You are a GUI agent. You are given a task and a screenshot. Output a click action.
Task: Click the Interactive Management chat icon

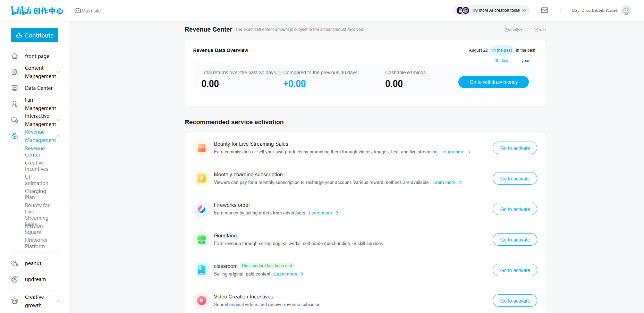coord(15,120)
